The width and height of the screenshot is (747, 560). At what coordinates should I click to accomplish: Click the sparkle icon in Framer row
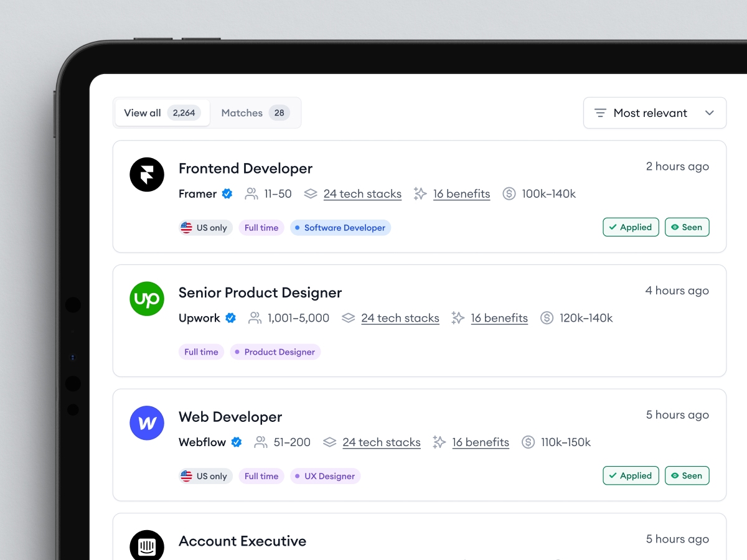click(420, 194)
